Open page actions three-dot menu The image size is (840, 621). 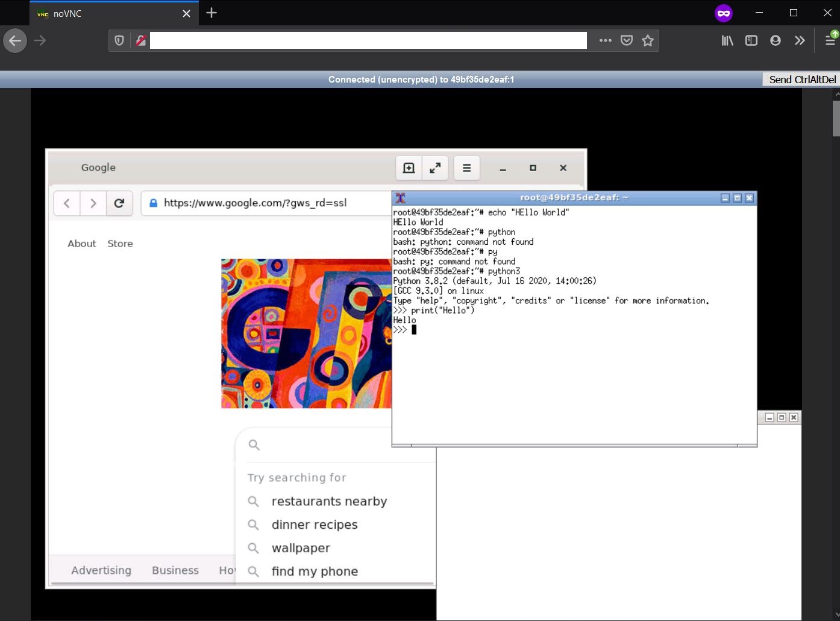point(606,40)
